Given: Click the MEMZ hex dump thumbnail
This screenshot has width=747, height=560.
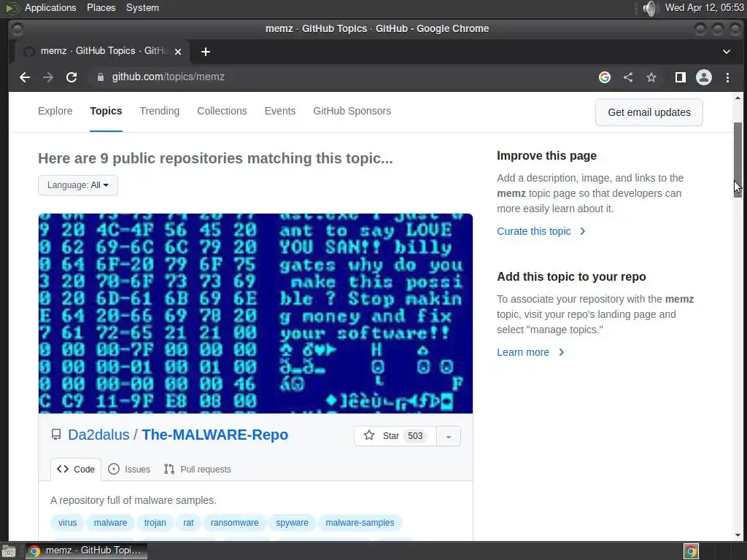Looking at the screenshot, I should click(255, 314).
